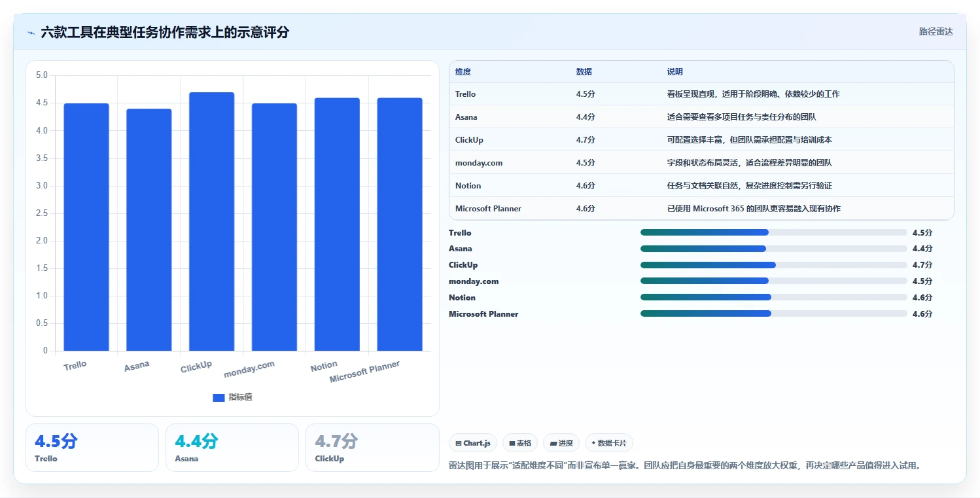Click the monday.com progress bar

coord(773,281)
